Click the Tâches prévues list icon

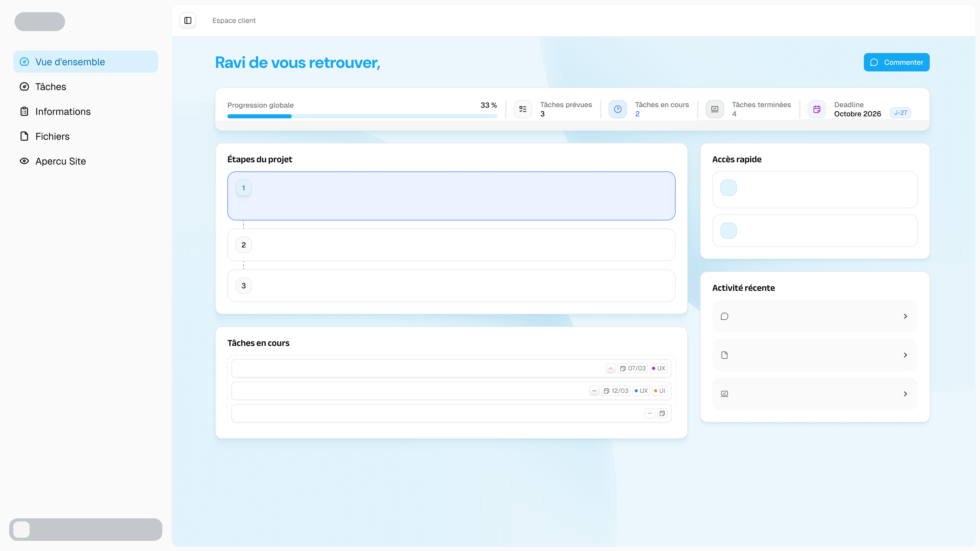(523, 109)
